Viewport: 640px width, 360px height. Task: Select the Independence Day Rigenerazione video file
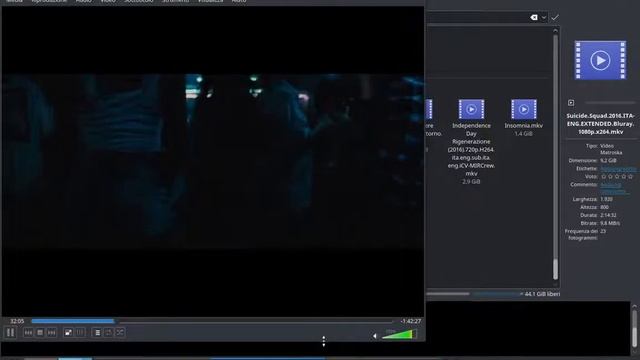pyautogui.click(x=471, y=141)
